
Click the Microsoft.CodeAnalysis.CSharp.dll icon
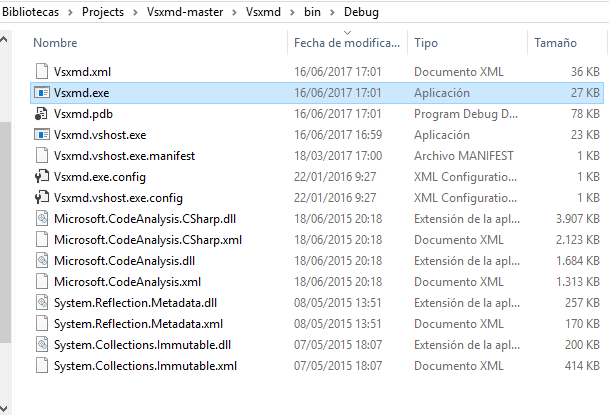[42, 218]
